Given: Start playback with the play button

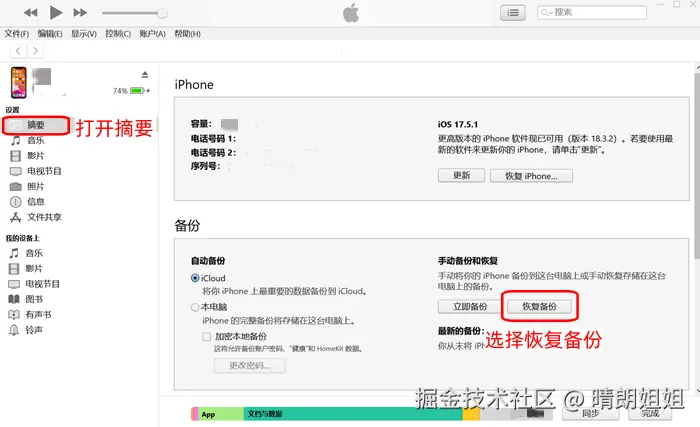Looking at the screenshot, I should [x=55, y=13].
